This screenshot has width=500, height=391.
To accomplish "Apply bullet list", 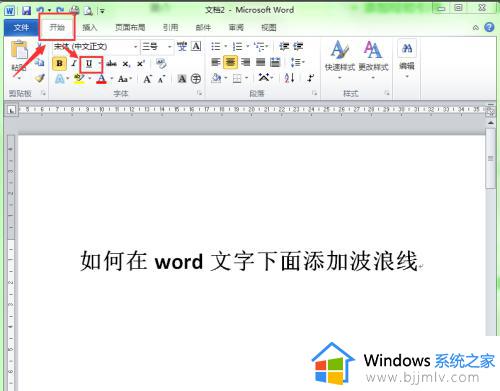I will pos(216,46).
